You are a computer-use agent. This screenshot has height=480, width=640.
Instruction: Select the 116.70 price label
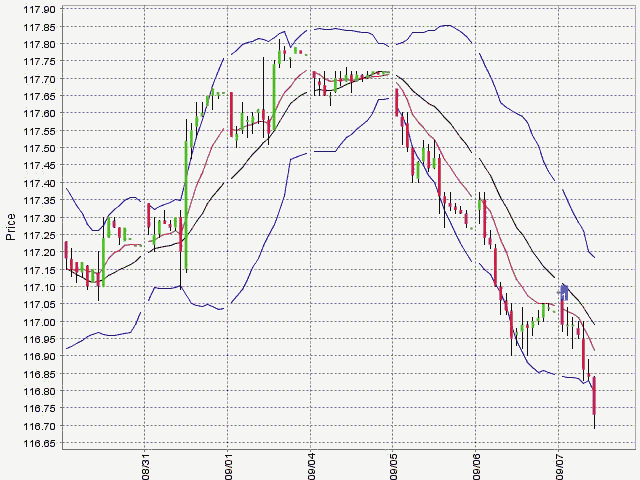tap(40, 426)
